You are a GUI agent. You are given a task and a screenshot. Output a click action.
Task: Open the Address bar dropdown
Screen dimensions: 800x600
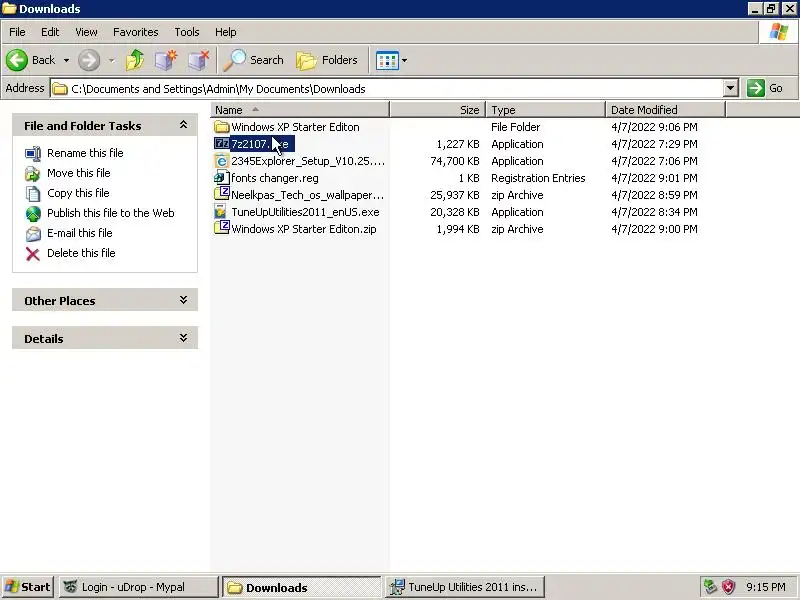[x=731, y=88]
